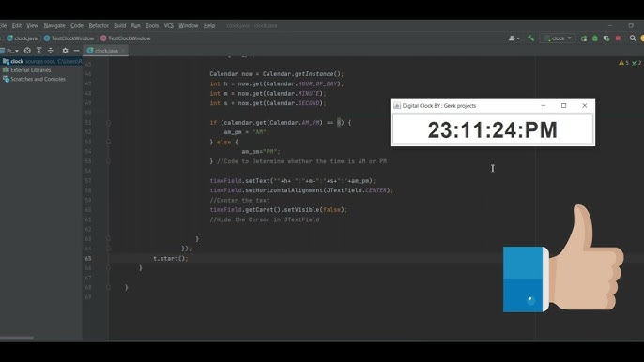Click the am_pm = "AM" assignment line 52

(x=247, y=132)
